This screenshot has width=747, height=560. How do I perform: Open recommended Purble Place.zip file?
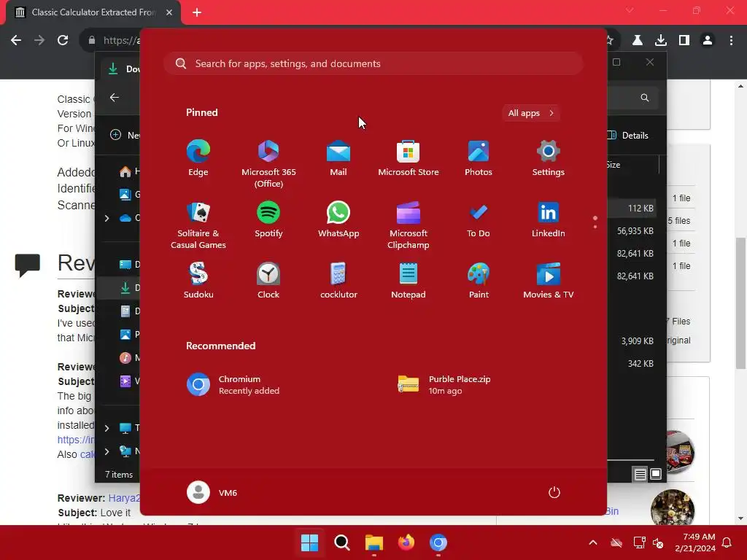coord(444,385)
